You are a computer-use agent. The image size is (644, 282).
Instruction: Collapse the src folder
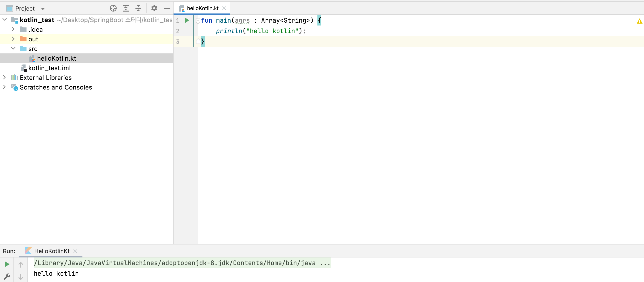coord(13,48)
